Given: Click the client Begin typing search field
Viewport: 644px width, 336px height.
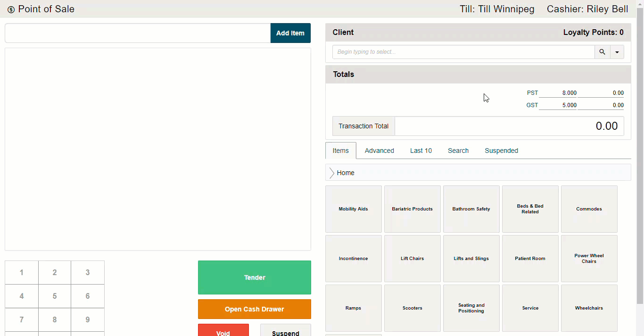Looking at the screenshot, I should pyautogui.click(x=463, y=52).
